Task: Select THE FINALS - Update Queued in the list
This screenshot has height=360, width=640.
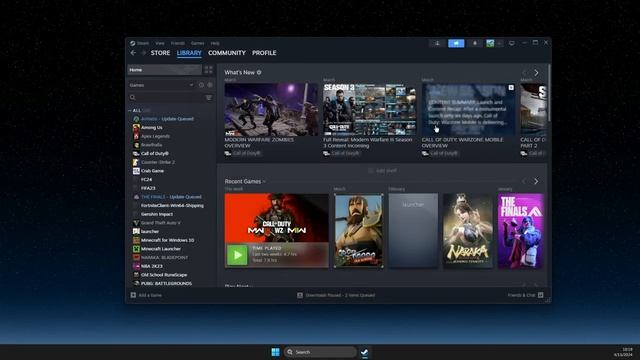Action: click(x=171, y=197)
